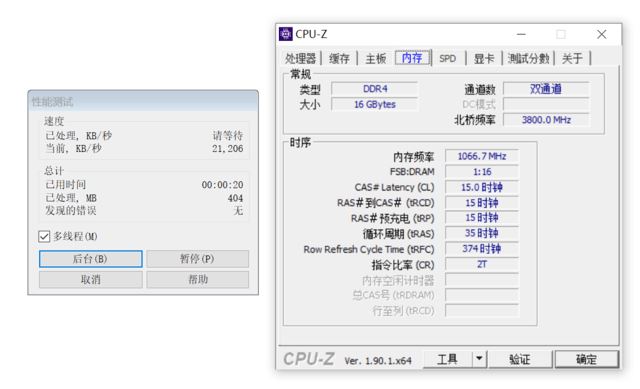Image resolution: width=640 pixels, height=389 pixels.
Task: Click the 1:16 FSB:DRAM value
Action: point(482,172)
